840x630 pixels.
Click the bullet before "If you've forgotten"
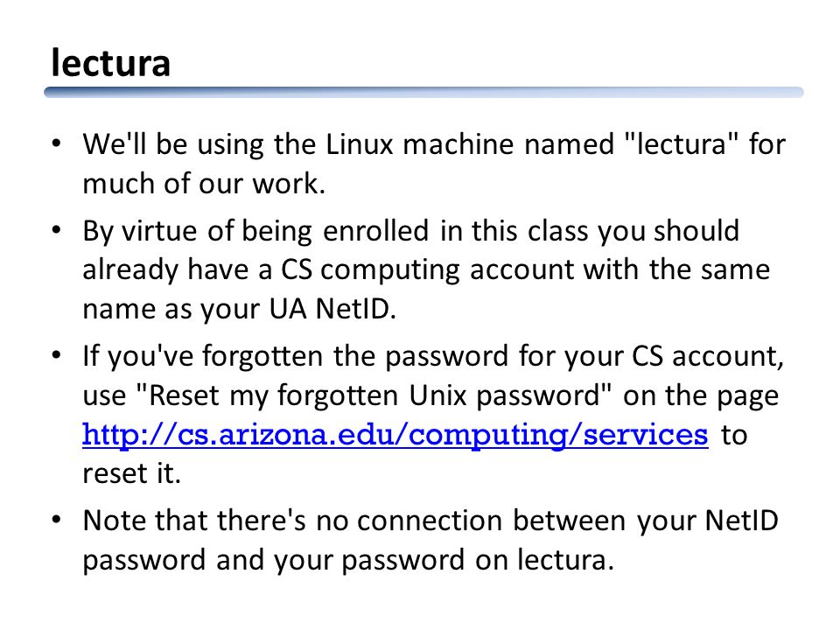56,356
